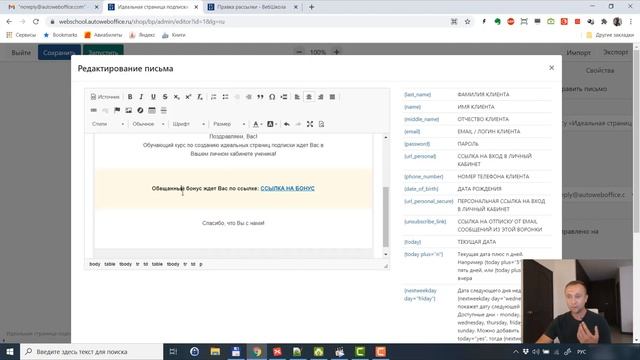Open the Стили styles dropdown
The height and width of the screenshot is (360, 640).
[x=108, y=124]
